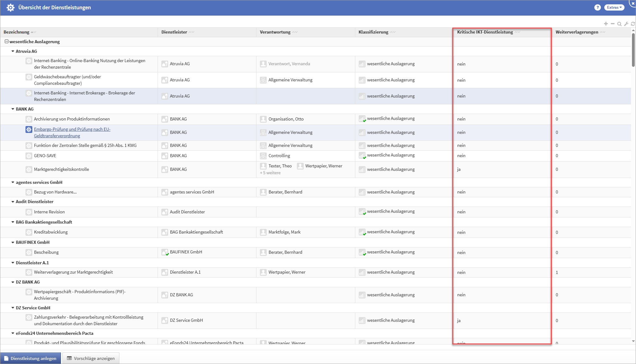Click the Vorschläge anzeigen button
This screenshot has height=364, width=636.
[x=91, y=358]
